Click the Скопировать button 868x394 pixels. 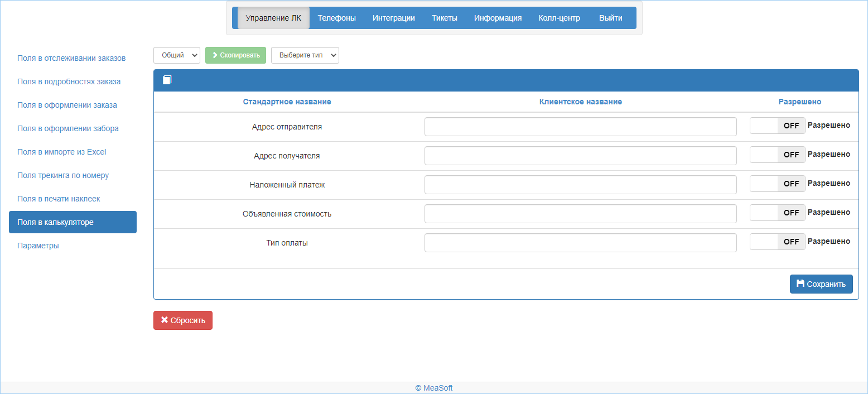point(236,55)
